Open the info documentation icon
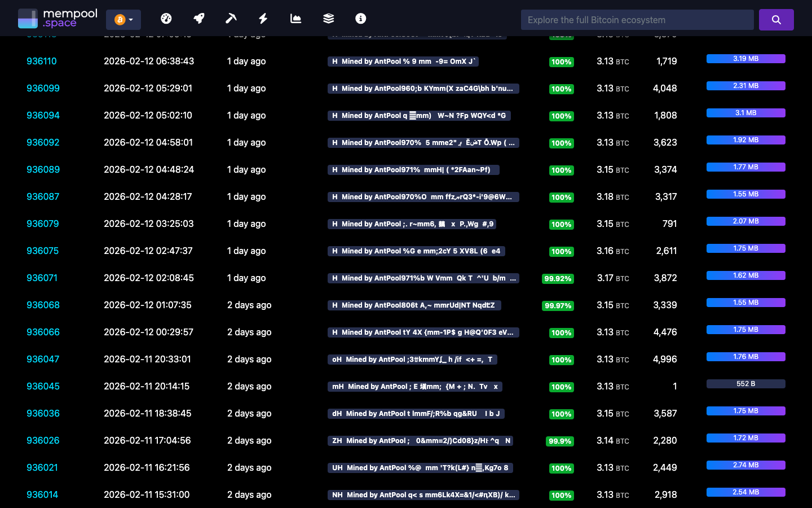812x508 pixels. (360, 18)
